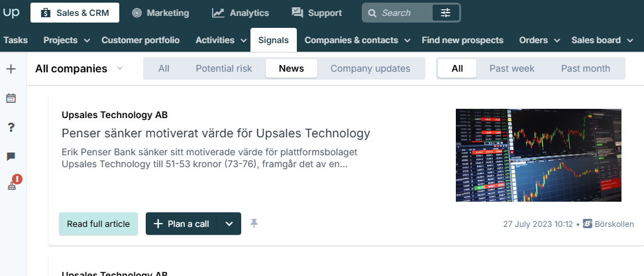Expand Plan a call options arrow
The height and width of the screenshot is (276, 644).
click(229, 224)
